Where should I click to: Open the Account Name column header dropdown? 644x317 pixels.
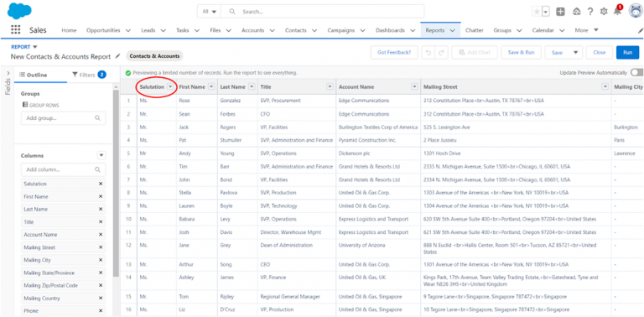coord(414,86)
